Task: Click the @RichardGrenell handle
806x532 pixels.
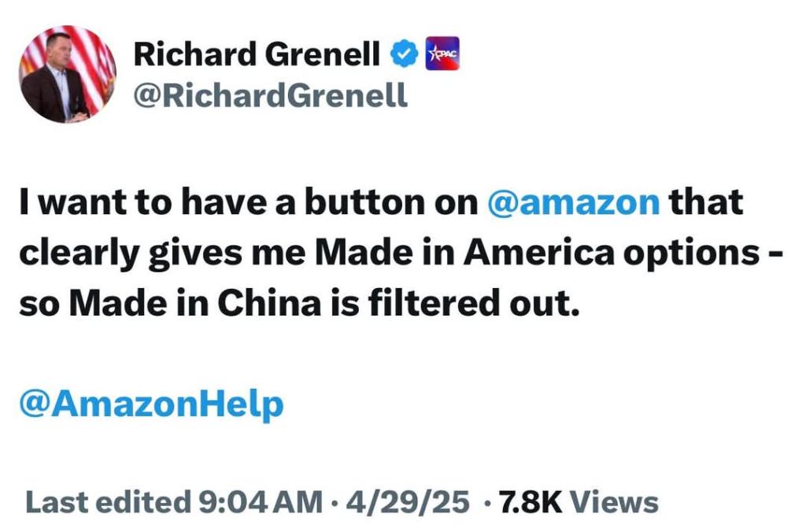Action: point(270,95)
